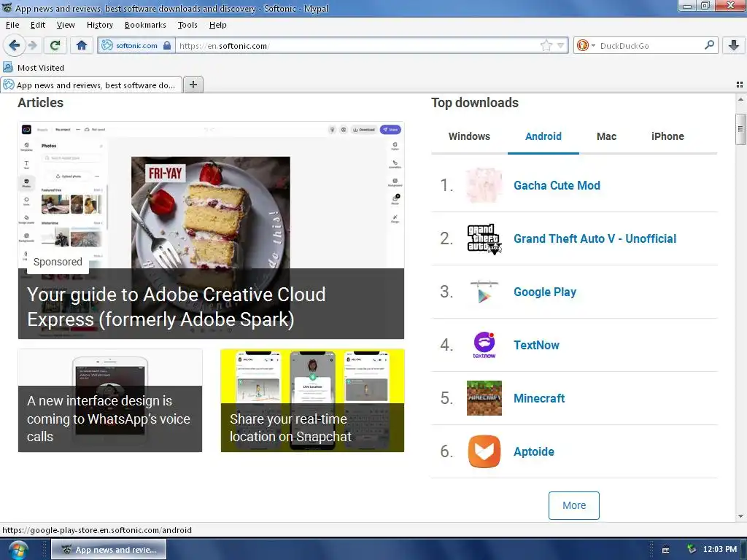Select the Android downloads tab
Image resolution: width=747 pixels, height=560 pixels.
543,136
